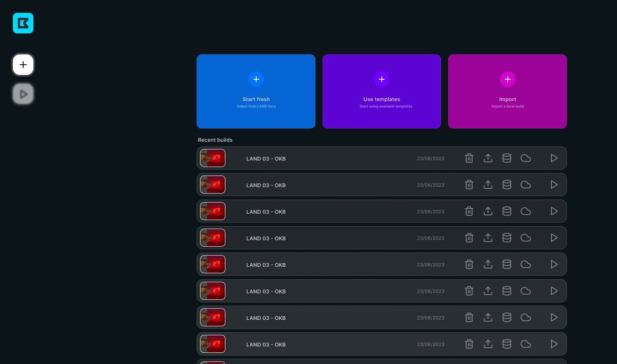
Task: Click database icon in the eighth build row
Action: point(506,344)
